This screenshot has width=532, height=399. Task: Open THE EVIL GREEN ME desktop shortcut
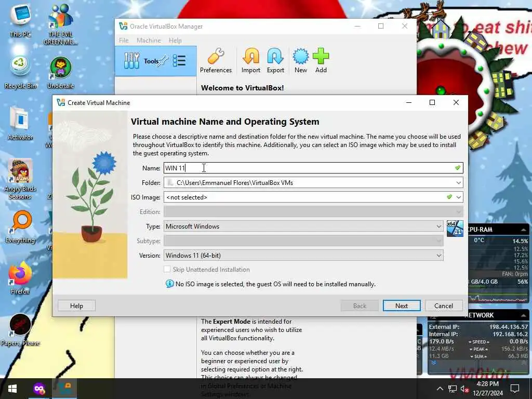click(x=61, y=24)
